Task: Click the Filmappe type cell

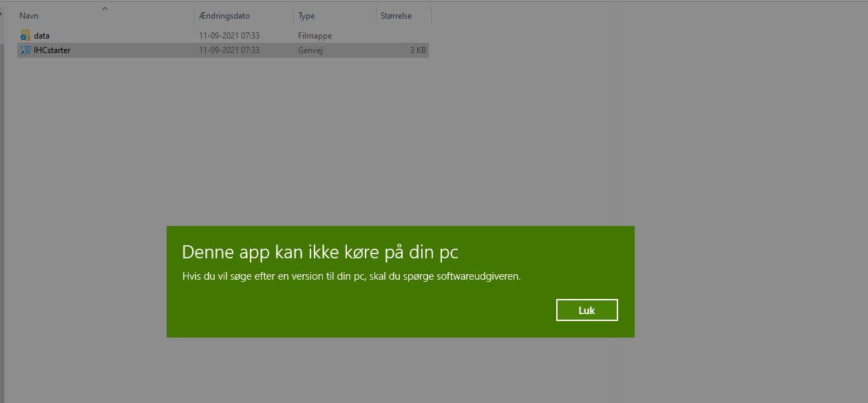Action: [x=315, y=36]
